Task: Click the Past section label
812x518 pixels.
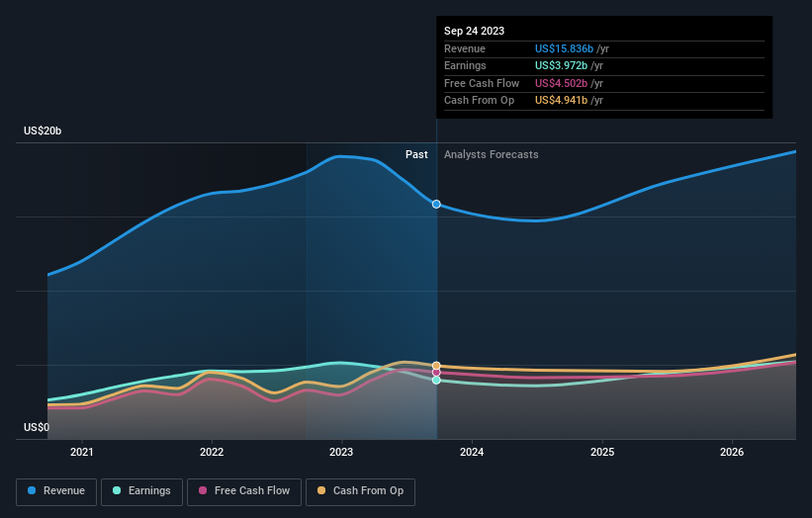Action: pyautogui.click(x=416, y=155)
